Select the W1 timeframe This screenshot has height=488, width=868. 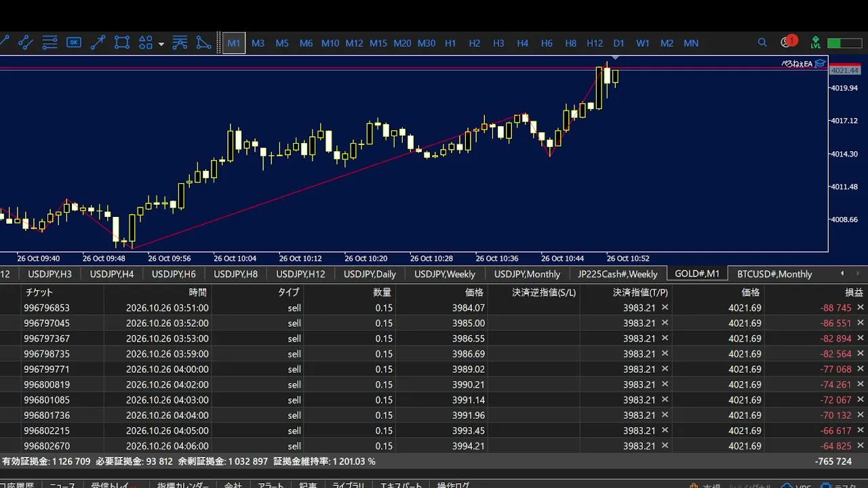(643, 43)
